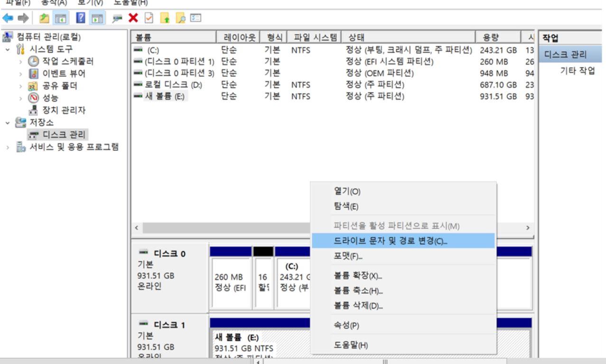Screen dimensions: 606x364
Task: Choose 탐색(E) in the context menu
Action: [x=403, y=206]
